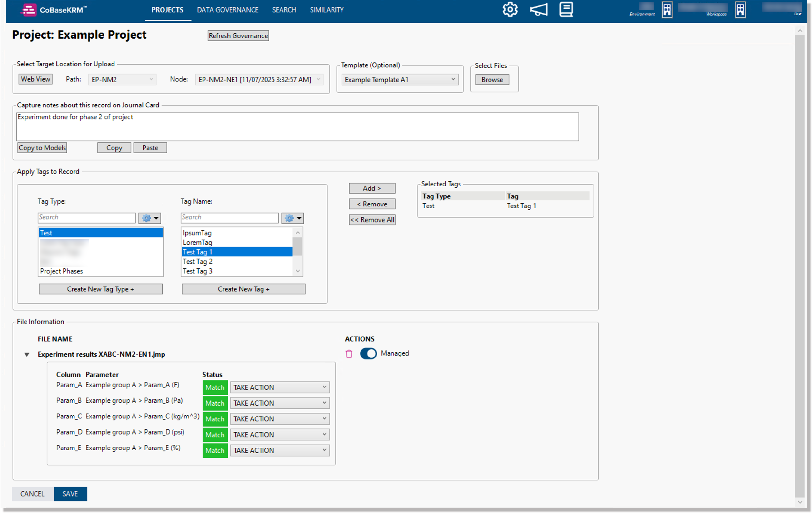Click the Match button for Param_C

215,419
